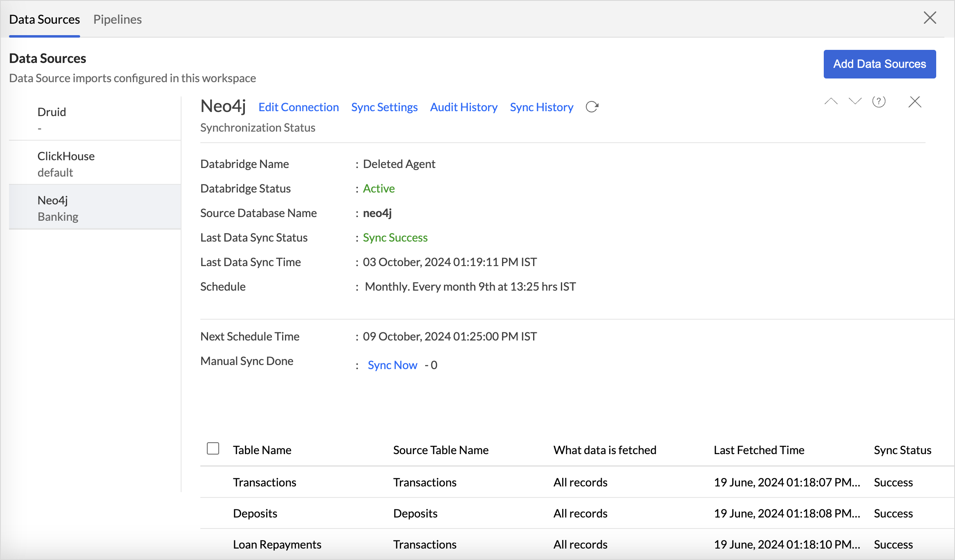
Task: Tick the select-all tables checkbox
Action: [x=213, y=448]
